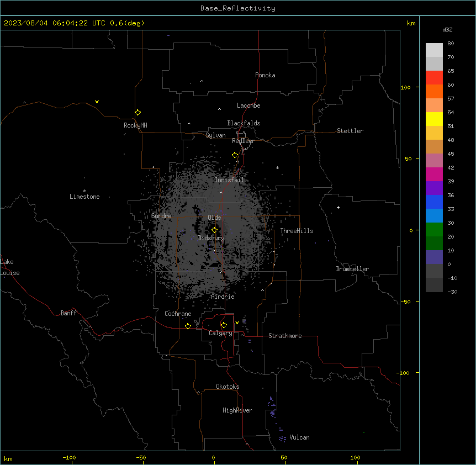The image size is (476, 465).
Task: Pick the light blue 30-33 dBZ swatch
Action: coord(434,216)
